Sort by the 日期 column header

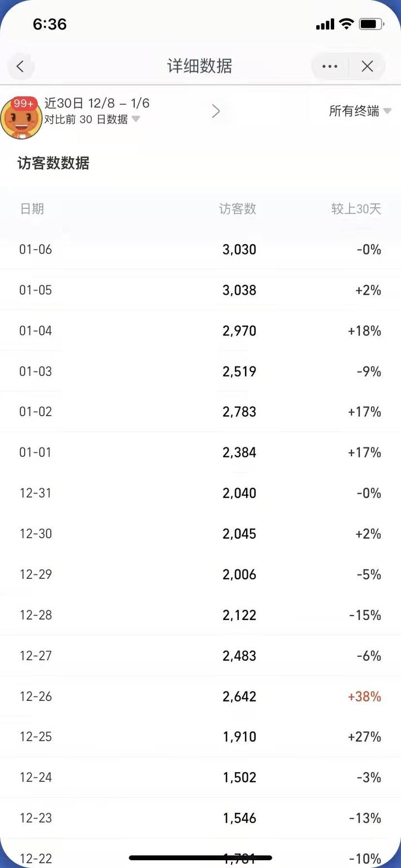coord(32,209)
